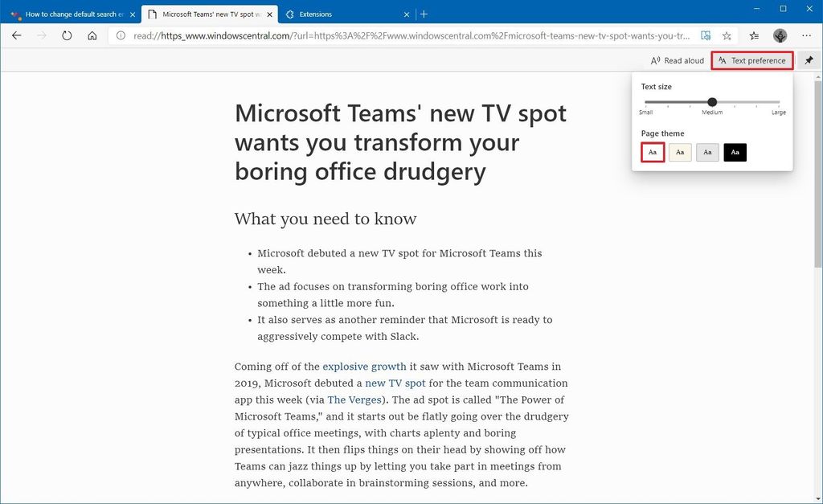Click the 'The Verges' link
Viewport: 823px width, 504px height.
354,400
